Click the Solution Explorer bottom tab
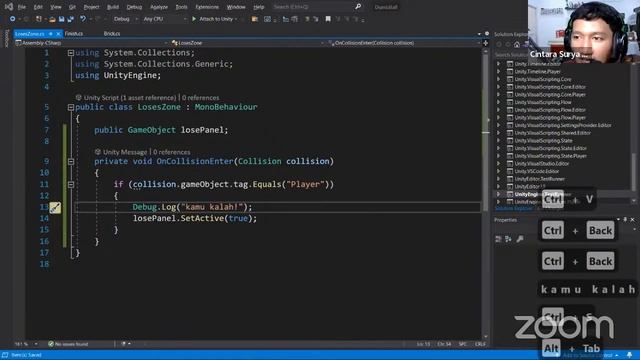Image resolution: width=640 pixels, height=360 pixels. (x=513, y=209)
